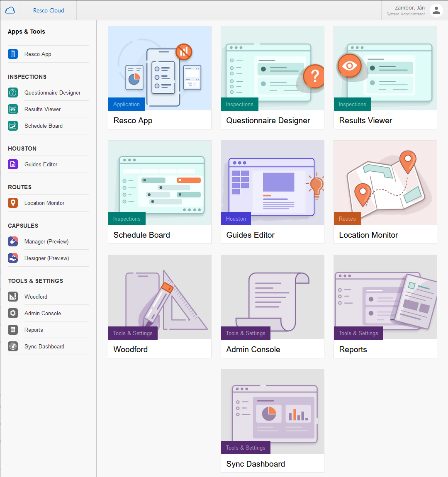Open Designer (Preview) in the sidebar

(x=46, y=258)
